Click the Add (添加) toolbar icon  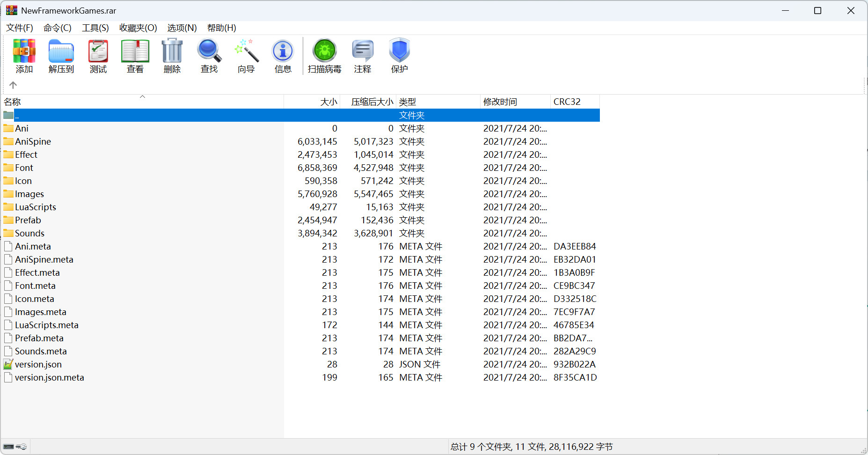point(24,56)
